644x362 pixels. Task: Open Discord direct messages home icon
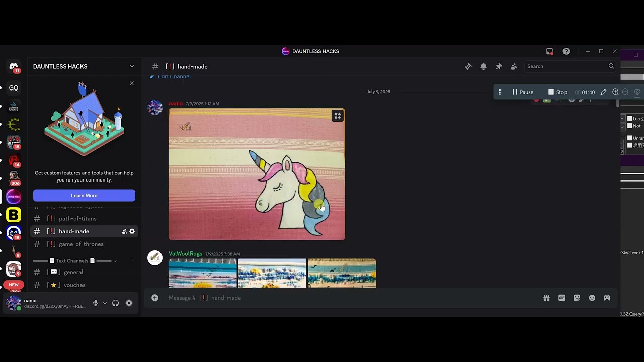pos(14,66)
